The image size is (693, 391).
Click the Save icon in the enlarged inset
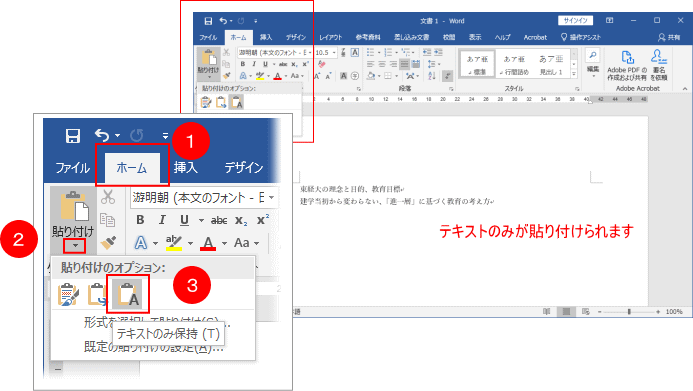tap(73, 136)
